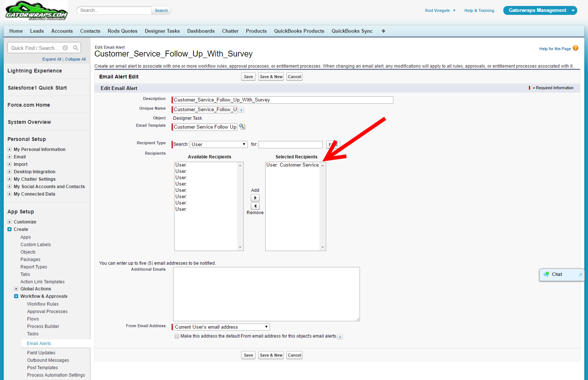Open the Dashboards tab
Image resolution: width=588 pixels, height=380 pixels.
click(201, 31)
